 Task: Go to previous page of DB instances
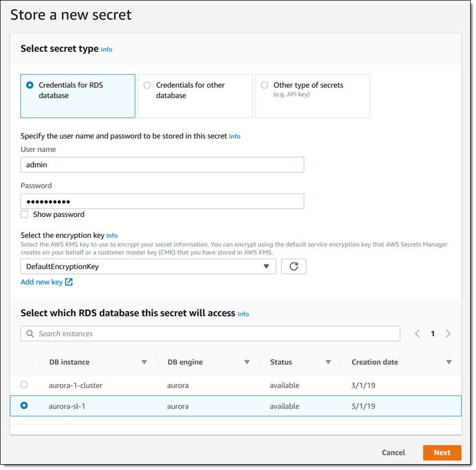[417, 334]
